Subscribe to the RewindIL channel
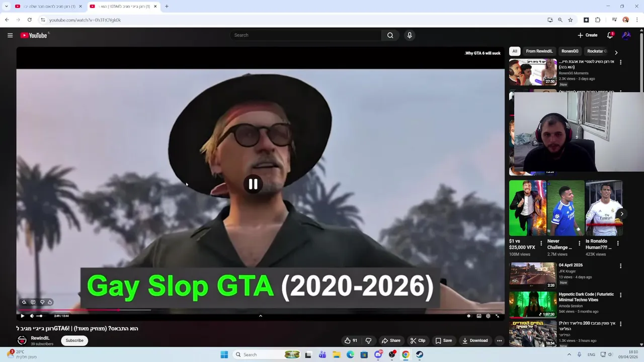Screen dimensions: 644x362 pyautogui.click(x=74, y=340)
